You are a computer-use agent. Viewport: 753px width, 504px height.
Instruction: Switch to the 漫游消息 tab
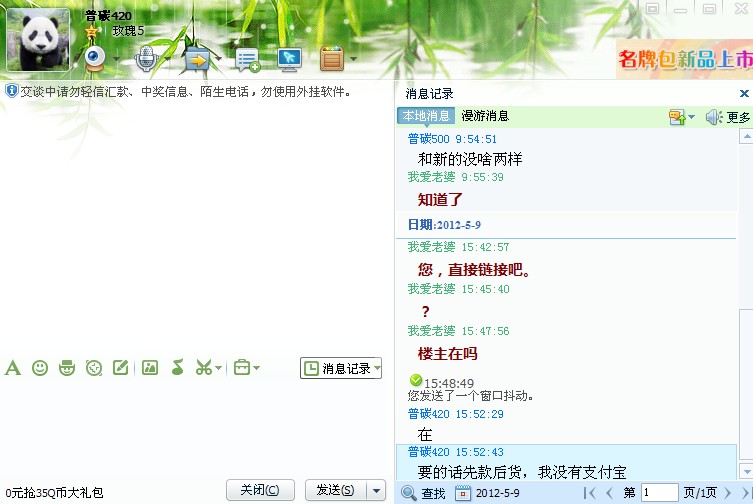coord(485,116)
